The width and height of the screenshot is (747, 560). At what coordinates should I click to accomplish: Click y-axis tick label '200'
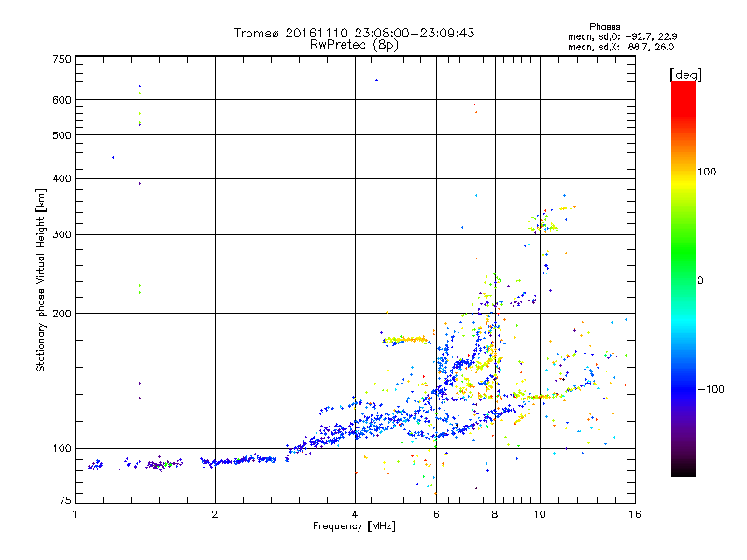pos(63,314)
